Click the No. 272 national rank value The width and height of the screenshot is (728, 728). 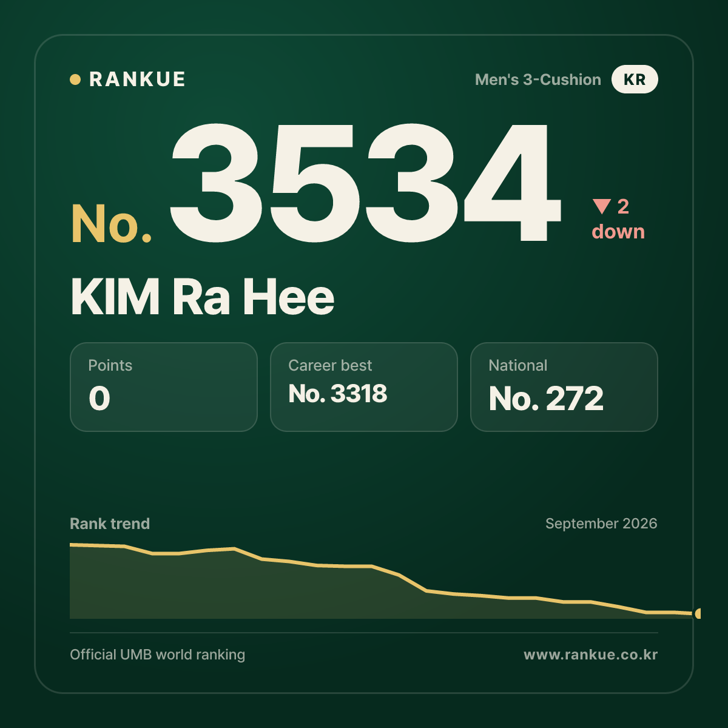pos(546,399)
